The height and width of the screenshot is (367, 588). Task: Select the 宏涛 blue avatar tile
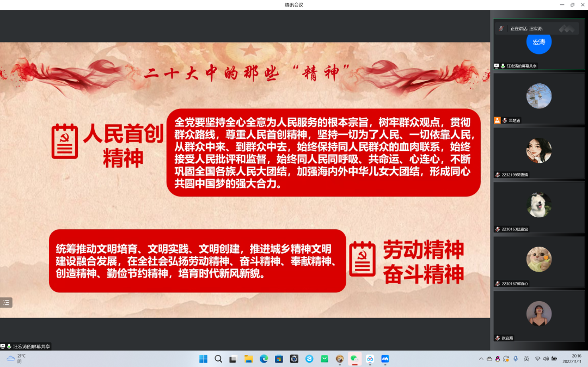click(x=538, y=42)
